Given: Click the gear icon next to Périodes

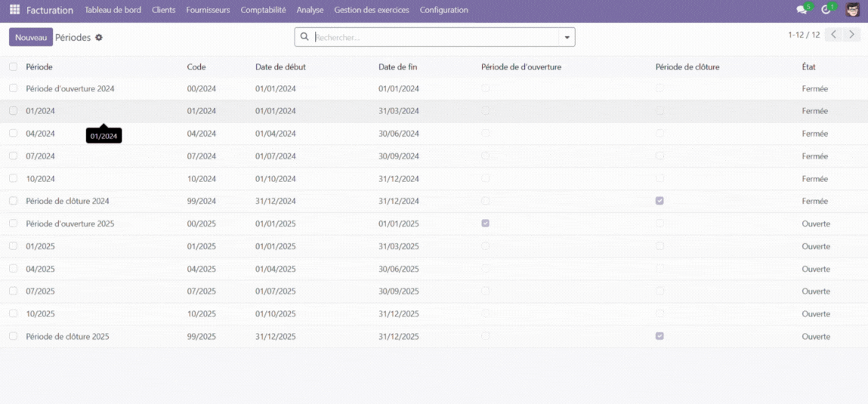Looking at the screenshot, I should click(98, 38).
